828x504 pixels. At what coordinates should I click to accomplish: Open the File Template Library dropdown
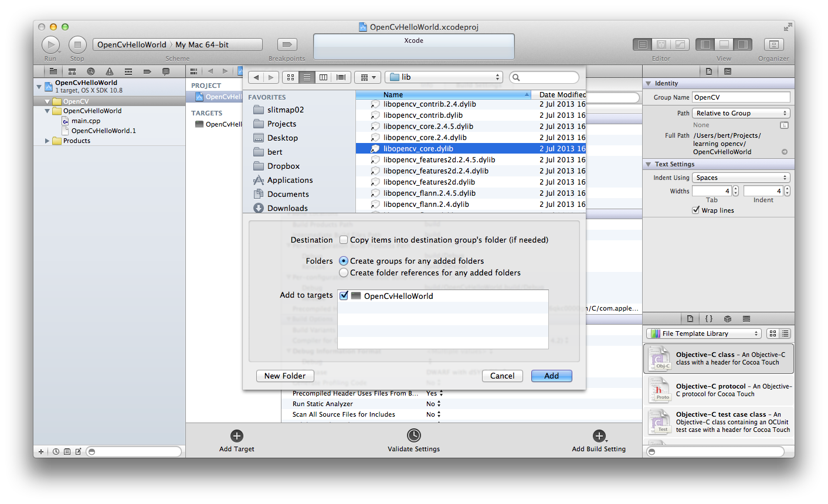pos(704,333)
